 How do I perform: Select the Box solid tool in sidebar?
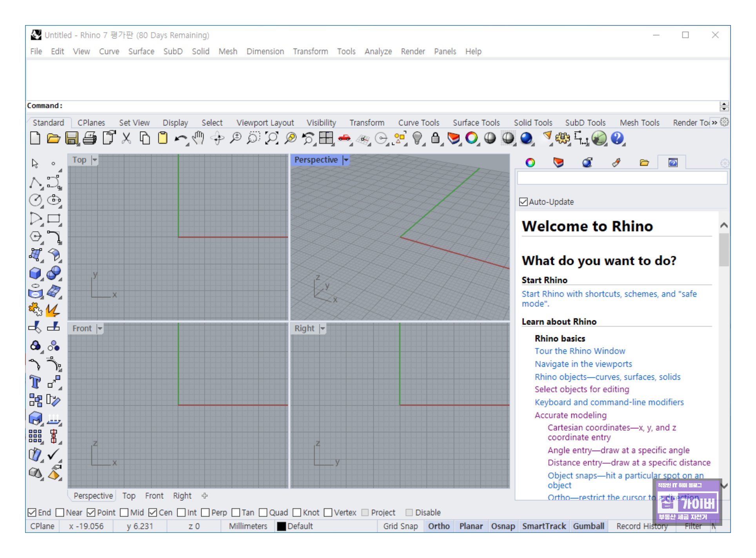(x=35, y=273)
